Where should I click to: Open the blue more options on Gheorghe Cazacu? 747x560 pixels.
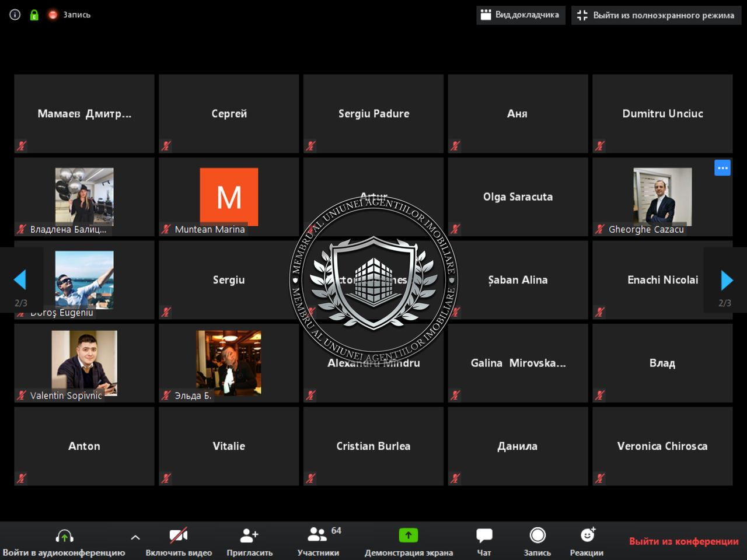coord(722,168)
